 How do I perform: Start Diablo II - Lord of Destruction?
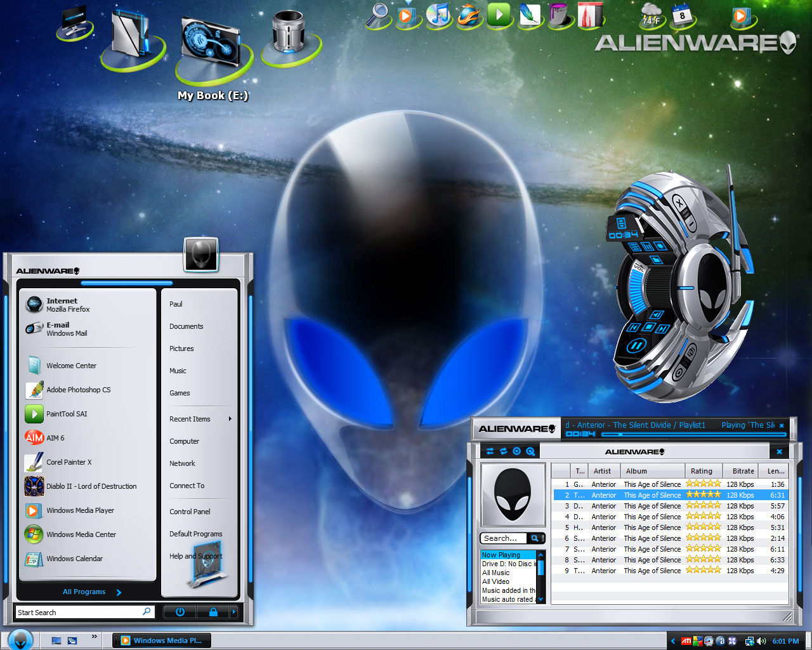click(88, 486)
